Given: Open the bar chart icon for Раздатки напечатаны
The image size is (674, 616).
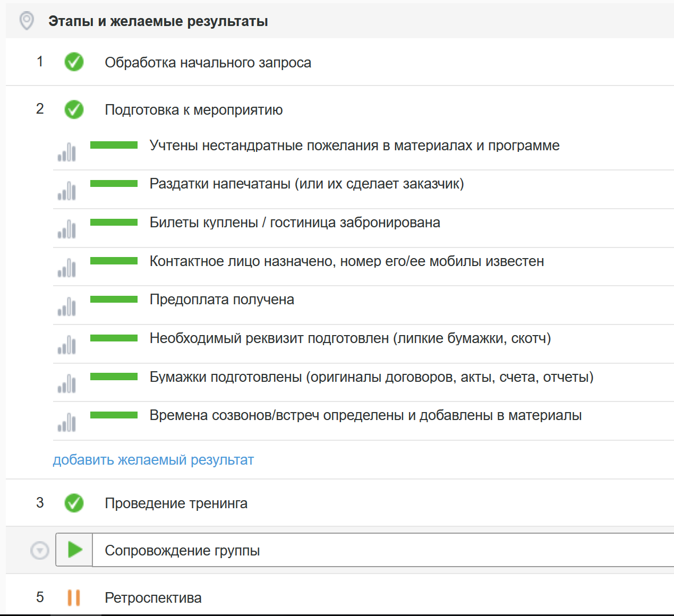Looking at the screenshot, I should click(67, 191).
